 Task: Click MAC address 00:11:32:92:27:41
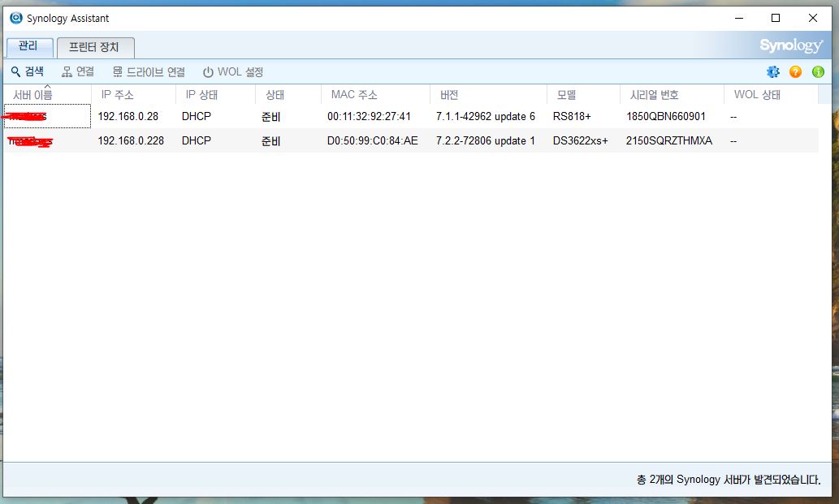(369, 116)
